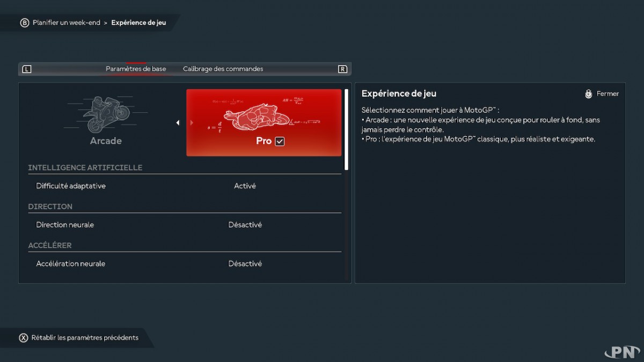The height and width of the screenshot is (362, 644).
Task: Click Rétablir les paramètres précédents
Action: [x=85, y=338]
